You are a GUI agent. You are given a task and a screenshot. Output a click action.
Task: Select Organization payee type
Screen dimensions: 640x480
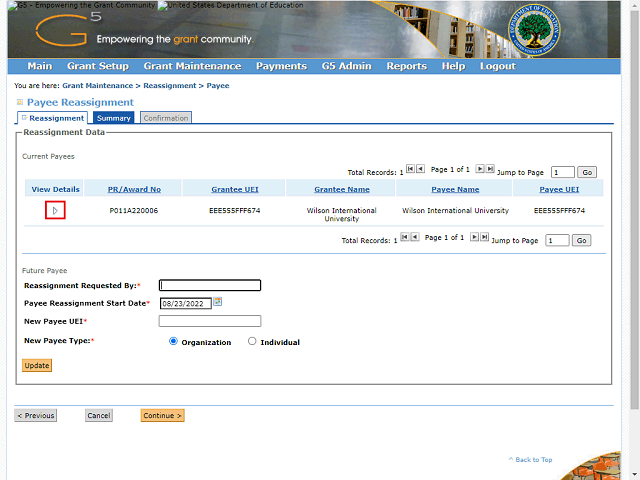coord(173,341)
